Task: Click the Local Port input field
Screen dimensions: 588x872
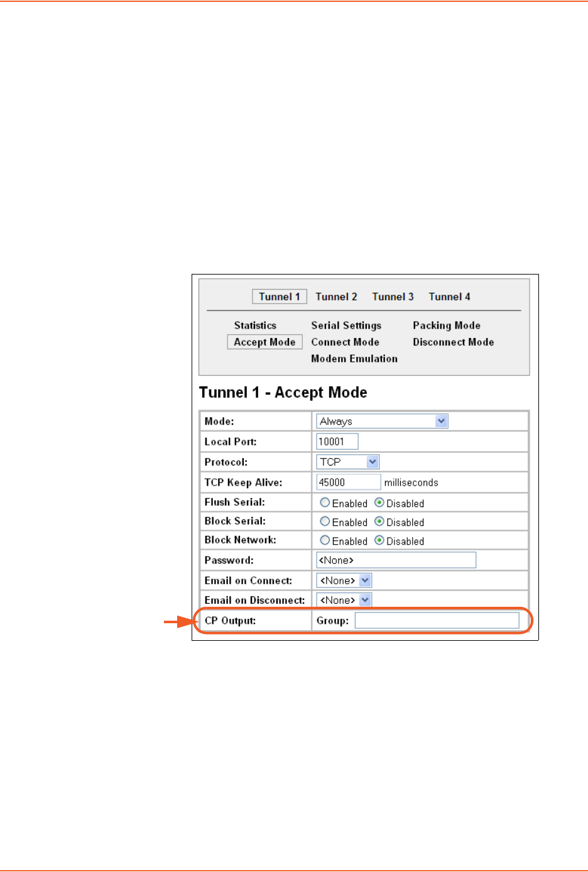Action: pos(337,442)
